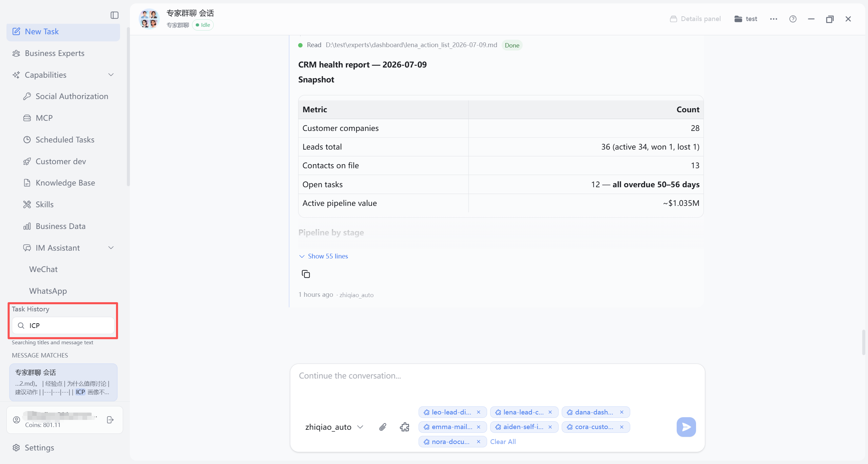The width and height of the screenshot is (868, 464).
Task: Expand Show 55 lines
Action: pos(324,256)
